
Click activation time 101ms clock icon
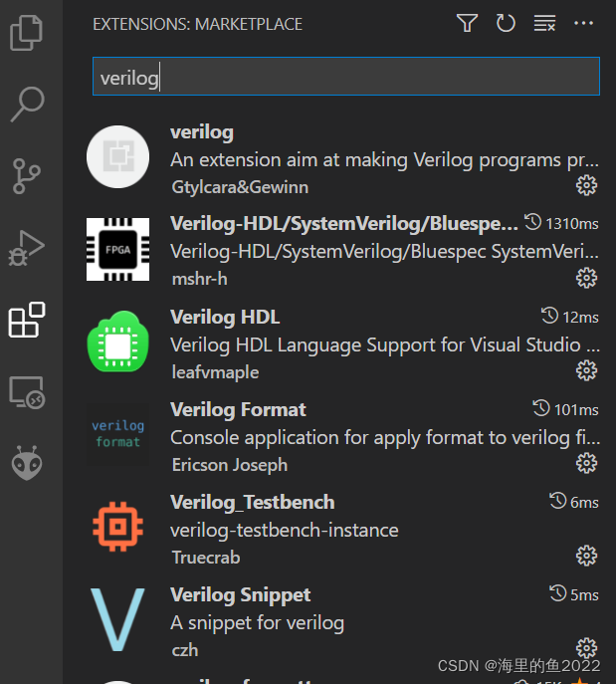point(541,408)
